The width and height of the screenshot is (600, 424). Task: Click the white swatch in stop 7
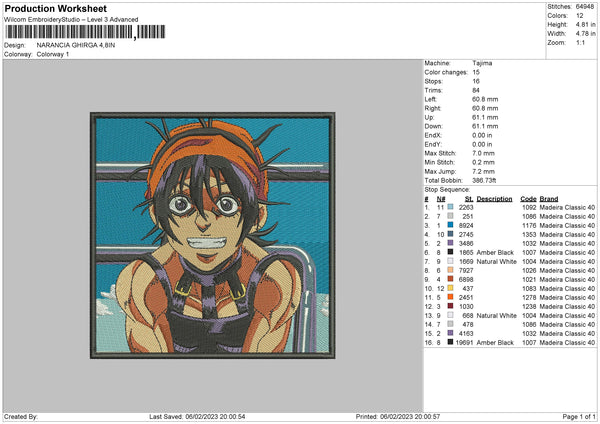[450, 261]
